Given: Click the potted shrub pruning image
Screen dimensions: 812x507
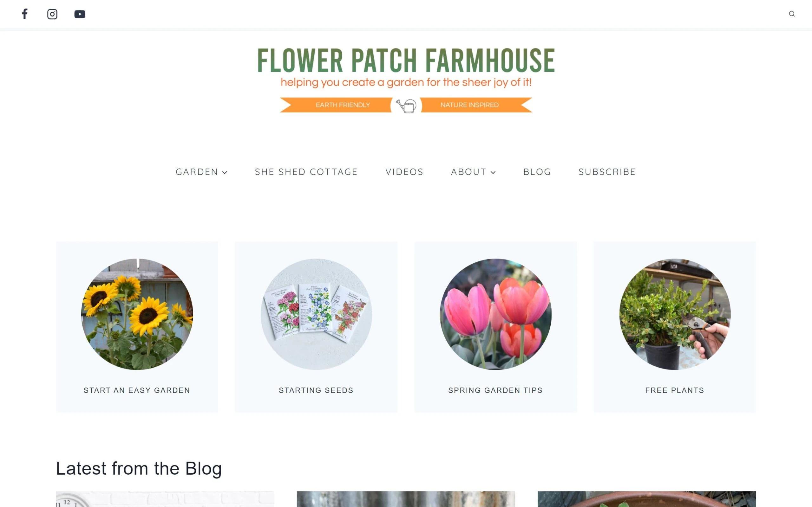Looking at the screenshot, I should [x=675, y=314].
